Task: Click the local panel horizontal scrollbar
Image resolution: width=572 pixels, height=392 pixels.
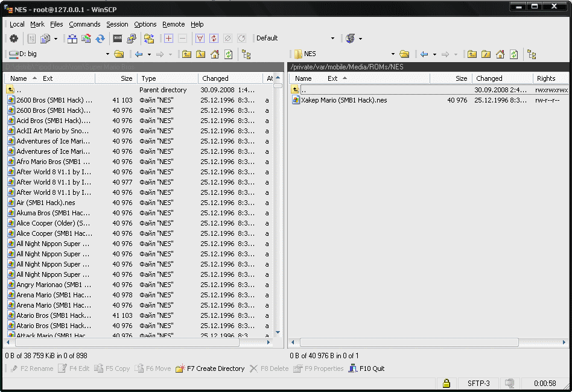Action: click(x=139, y=343)
